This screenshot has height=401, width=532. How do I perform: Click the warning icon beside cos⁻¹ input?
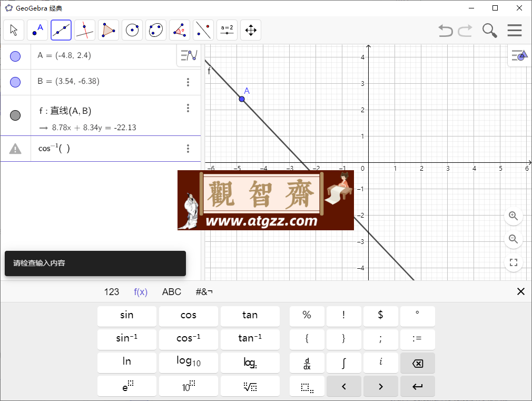(x=15, y=149)
